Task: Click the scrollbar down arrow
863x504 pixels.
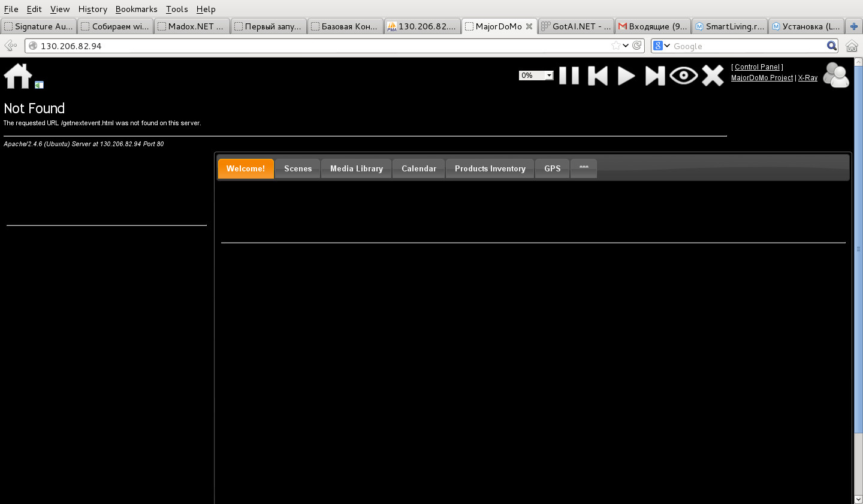Action: pos(858,499)
